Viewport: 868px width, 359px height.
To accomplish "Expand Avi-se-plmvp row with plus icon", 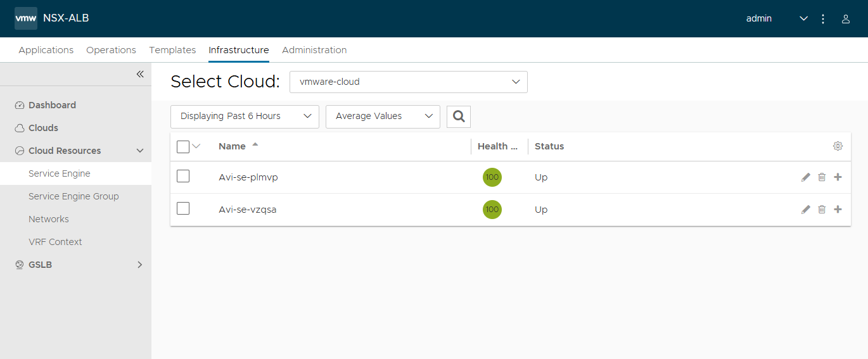I will pos(838,177).
